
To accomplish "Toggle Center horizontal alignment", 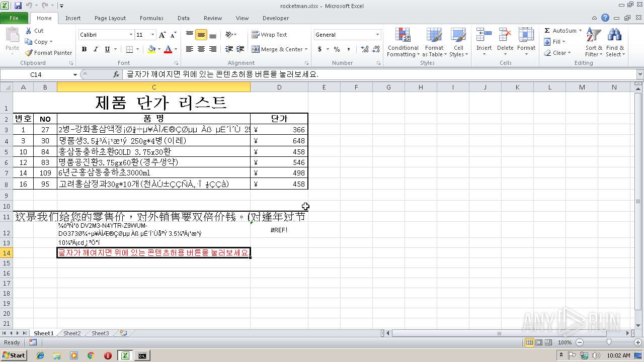I will pos(201,49).
